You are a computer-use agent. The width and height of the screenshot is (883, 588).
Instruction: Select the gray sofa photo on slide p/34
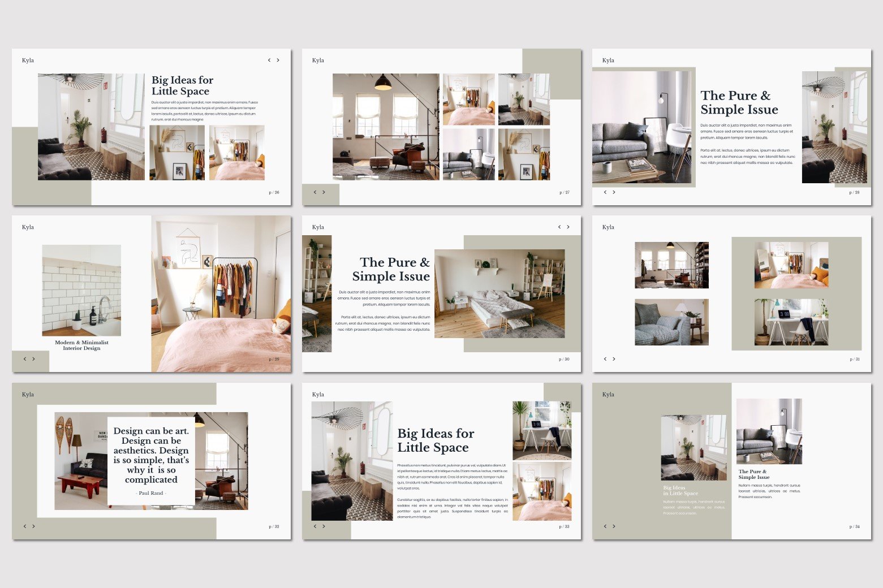[x=769, y=431]
